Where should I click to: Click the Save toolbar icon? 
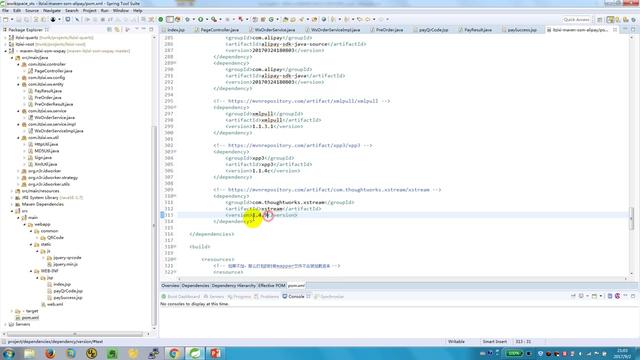pos(19,19)
